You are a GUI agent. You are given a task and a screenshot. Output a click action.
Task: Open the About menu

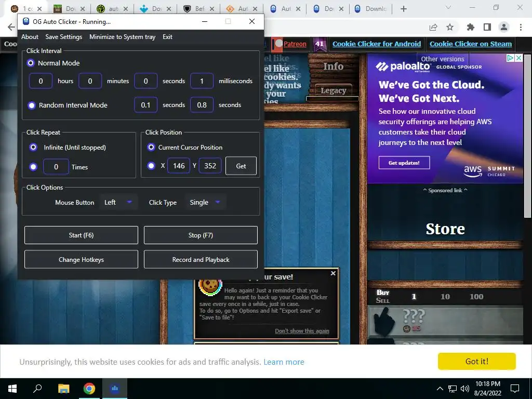[x=30, y=37]
